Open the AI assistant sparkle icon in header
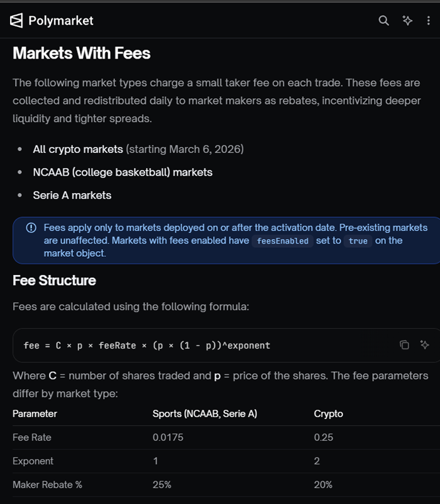Screen dimensions: 440x504 (x=407, y=21)
